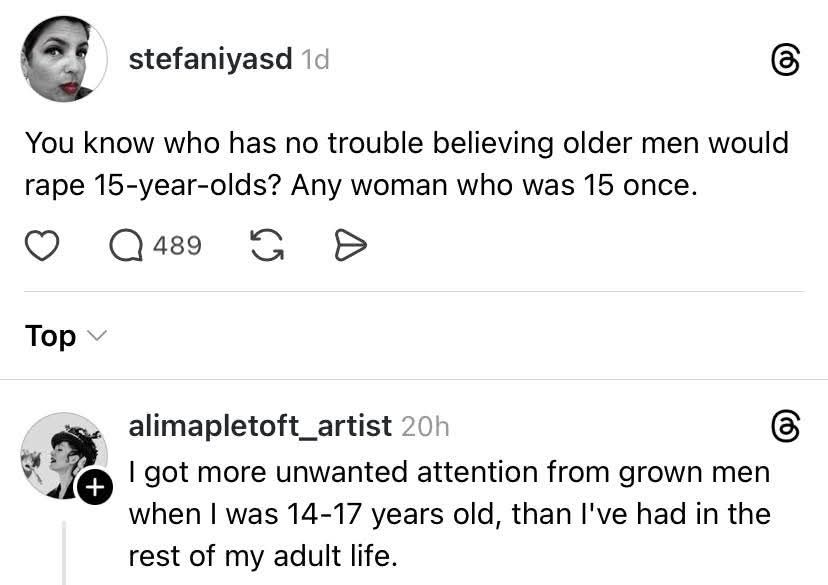Open replies via the comment bubble icon
This screenshot has width=828, height=585.
click(x=126, y=245)
